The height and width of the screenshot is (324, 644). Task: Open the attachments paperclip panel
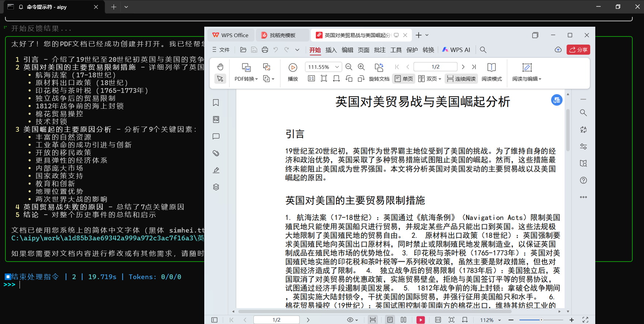216,153
